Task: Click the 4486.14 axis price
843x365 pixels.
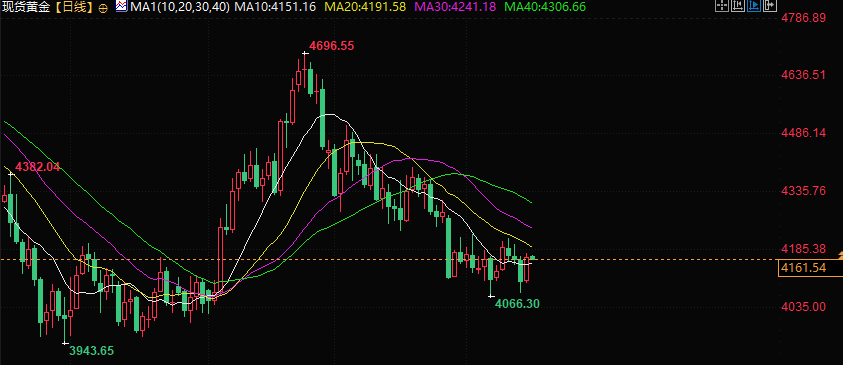Action: [803, 133]
